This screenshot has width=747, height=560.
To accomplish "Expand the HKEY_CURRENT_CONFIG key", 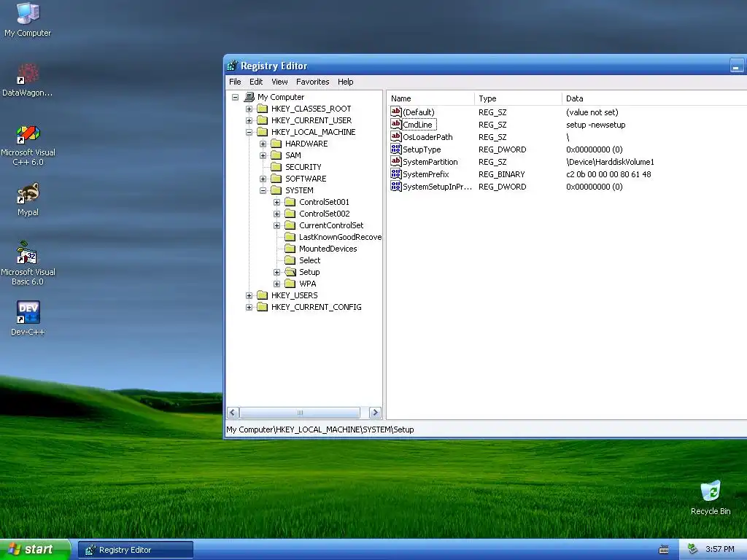I will 249,307.
